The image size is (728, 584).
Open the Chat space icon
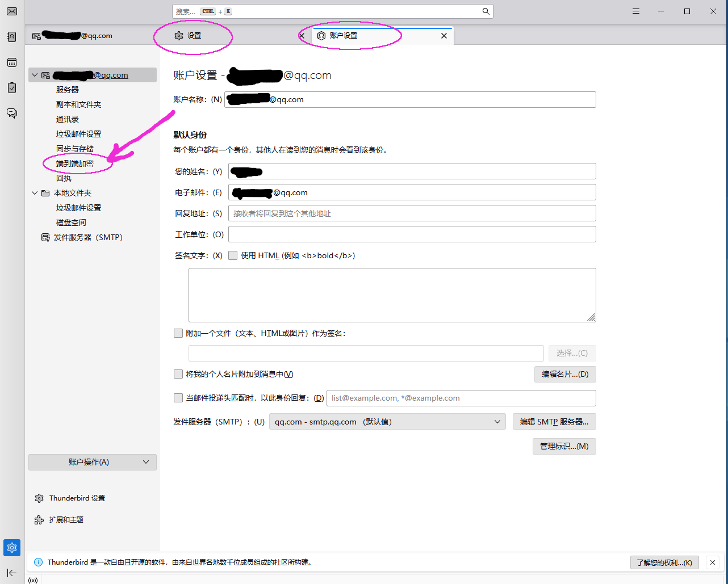(x=12, y=113)
